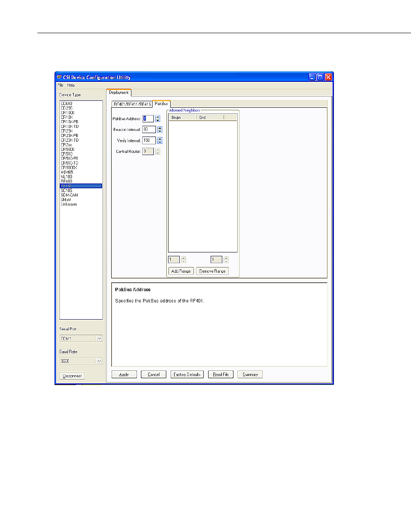The height and width of the screenshot is (532, 411).
Task: Open the Serial Port dropdown
Action: click(81, 339)
